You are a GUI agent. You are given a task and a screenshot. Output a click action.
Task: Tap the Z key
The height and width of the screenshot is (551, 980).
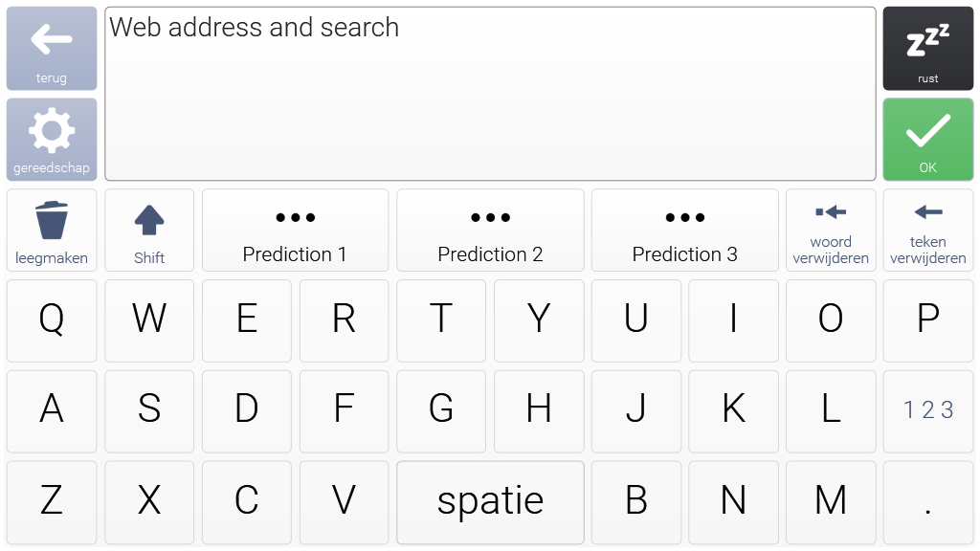coord(52,502)
